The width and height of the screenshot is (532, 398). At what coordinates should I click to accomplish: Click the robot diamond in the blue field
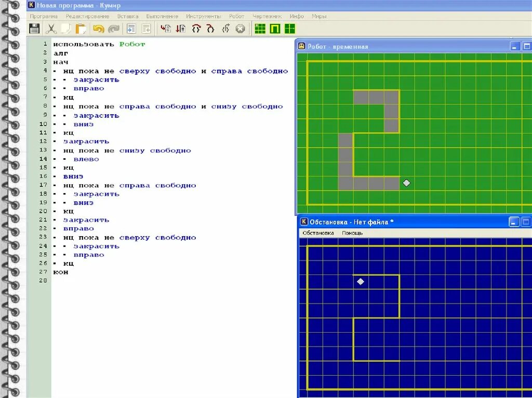click(x=361, y=281)
